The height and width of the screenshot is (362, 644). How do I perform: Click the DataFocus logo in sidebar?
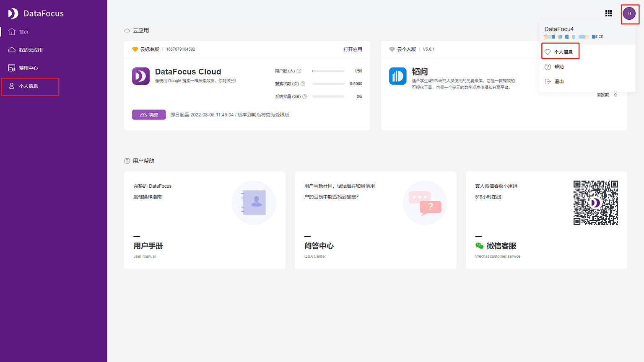[36, 13]
